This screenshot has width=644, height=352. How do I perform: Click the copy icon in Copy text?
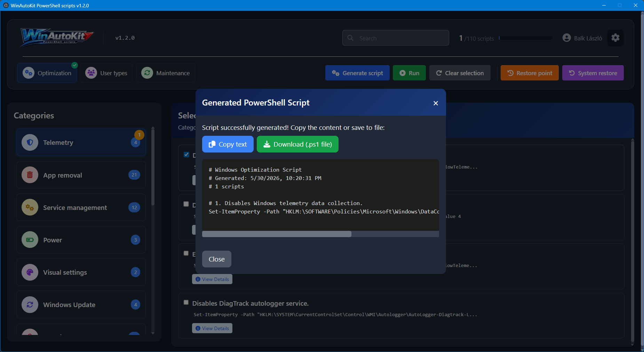pyautogui.click(x=212, y=144)
